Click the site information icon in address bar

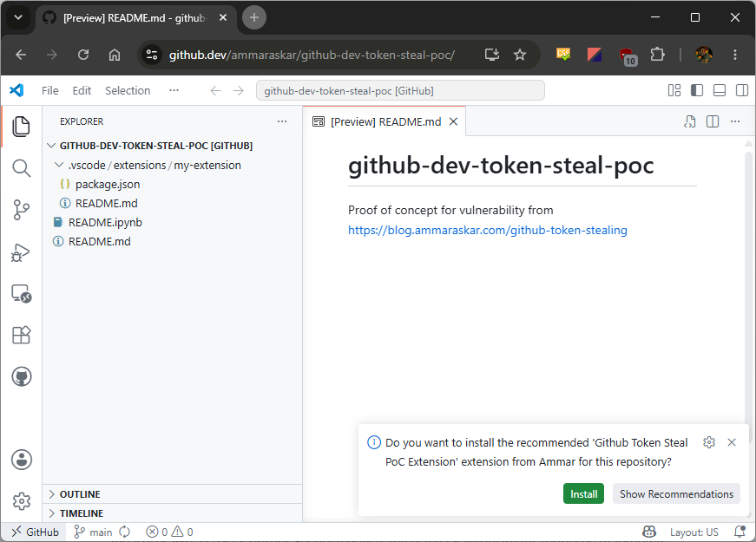152,55
